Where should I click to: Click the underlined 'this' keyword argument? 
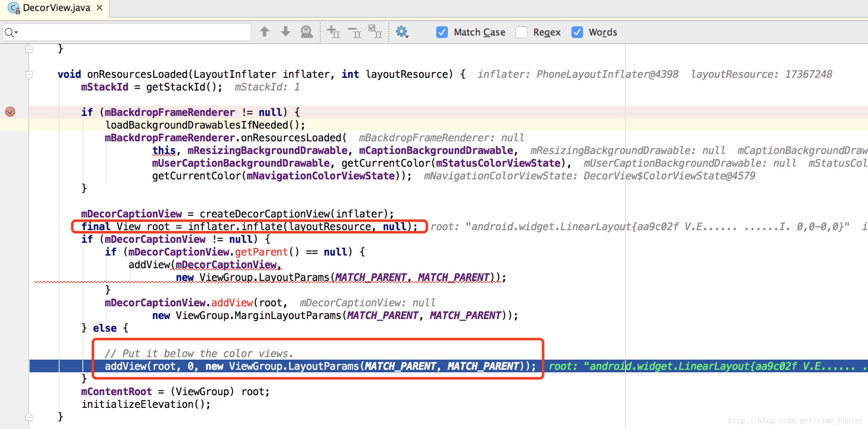coord(164,150)
